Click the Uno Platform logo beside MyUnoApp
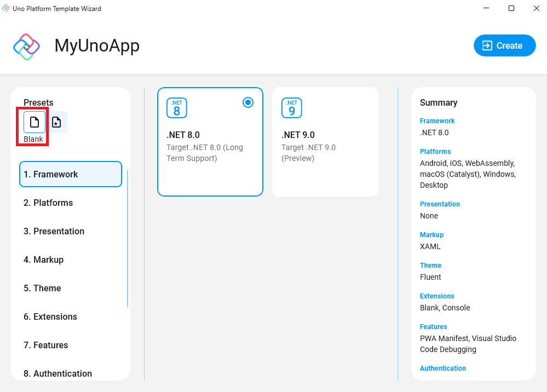The width and height of the screenshot is (547, 392). 26,46
